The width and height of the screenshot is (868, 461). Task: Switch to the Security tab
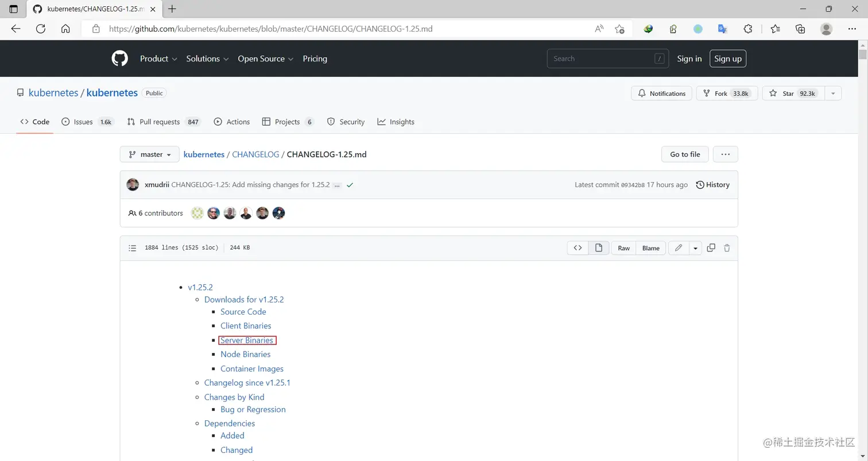click(x=346, y=122)
